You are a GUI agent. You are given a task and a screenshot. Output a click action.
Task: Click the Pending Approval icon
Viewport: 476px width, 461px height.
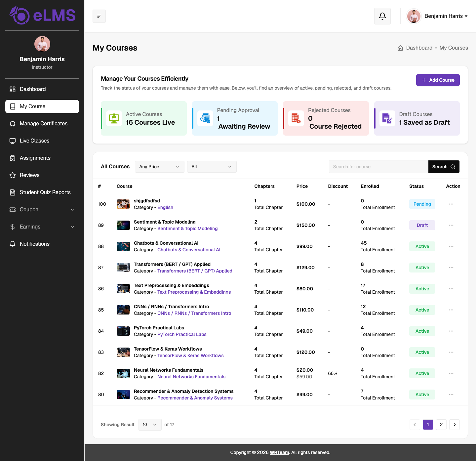[205, 118]
